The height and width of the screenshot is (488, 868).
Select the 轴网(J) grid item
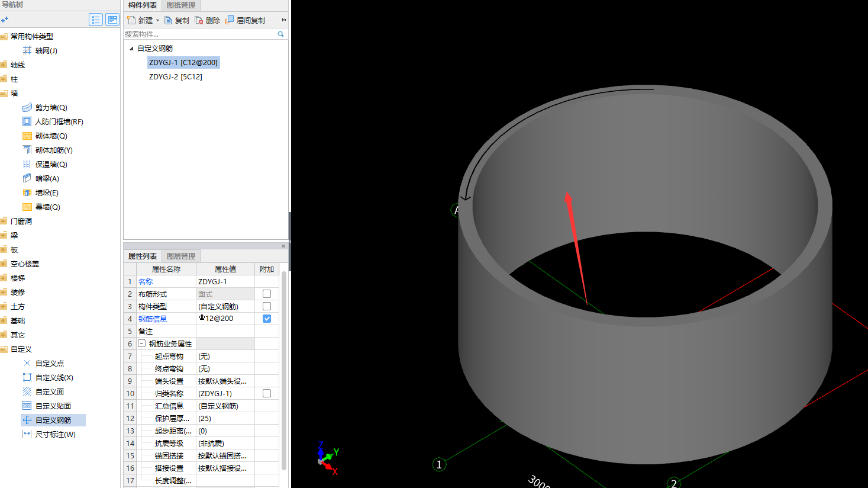click(x=40, y=50)
